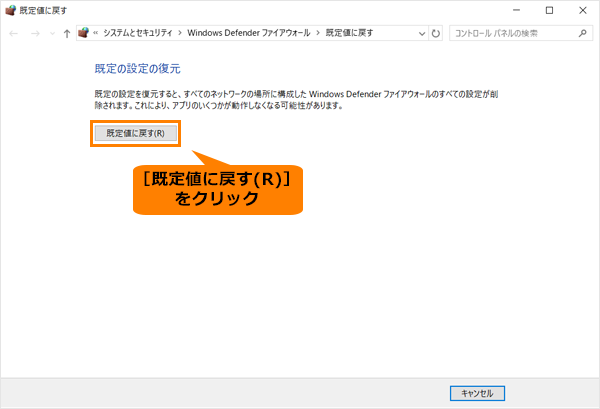This screenshot has height=409, width=600.
Task: Click the firewall icon in address bar
Action: click(x=83, y=33)
